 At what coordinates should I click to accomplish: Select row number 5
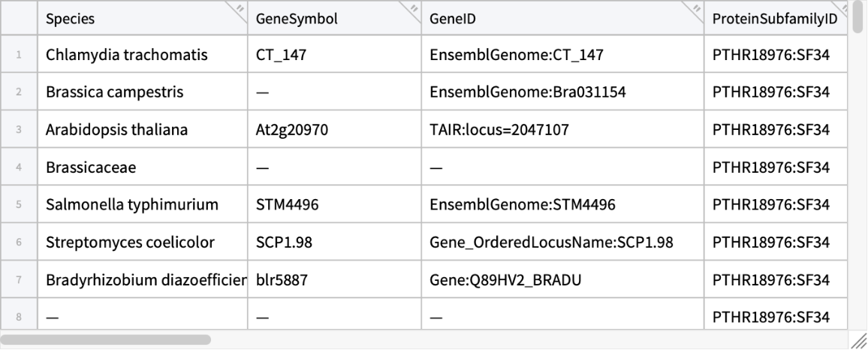point(19,205)
